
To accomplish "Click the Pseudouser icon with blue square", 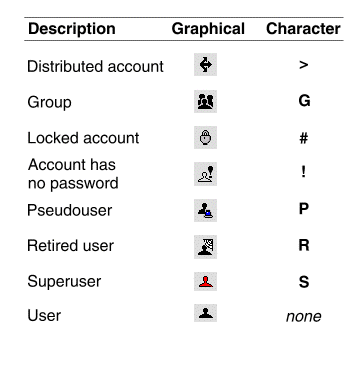I will coord(205,210).
